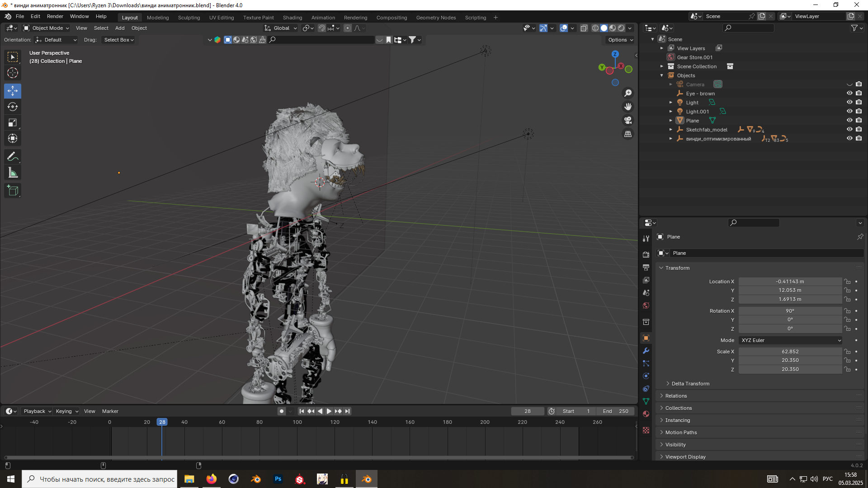Hide the Plane object in outliner

click(x=849, y=120)
